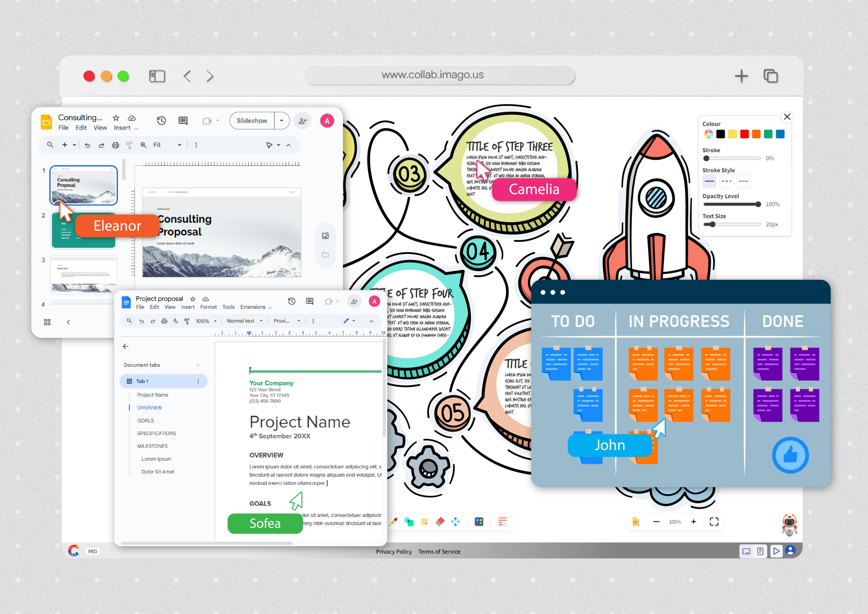
Task: Open version history in Consulting slides
Action: tap(161, 121)
